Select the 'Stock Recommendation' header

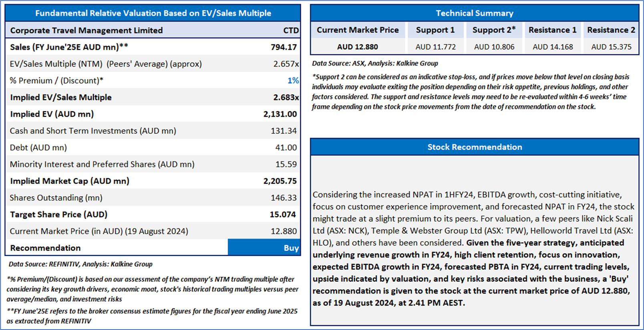475,147
